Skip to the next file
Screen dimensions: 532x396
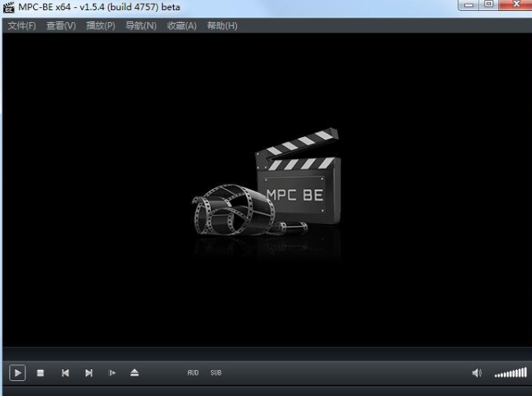coord(89,373)
